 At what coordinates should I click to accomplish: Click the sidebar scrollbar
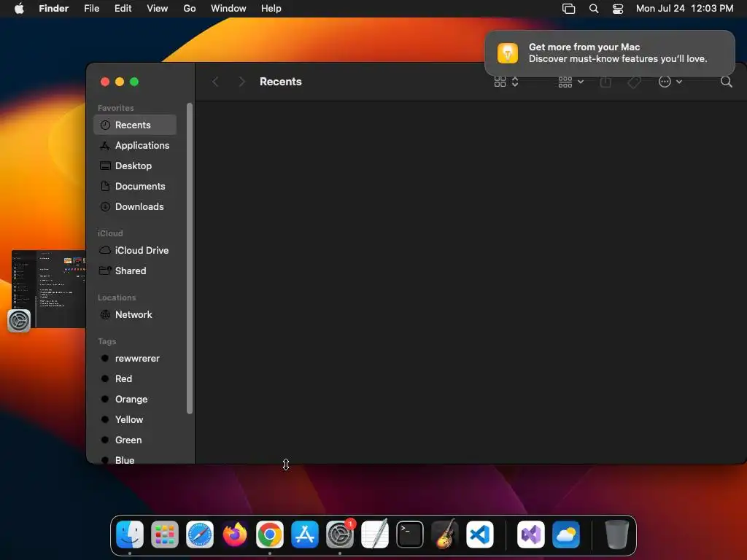pyautogui.click(x=190, y=258)
